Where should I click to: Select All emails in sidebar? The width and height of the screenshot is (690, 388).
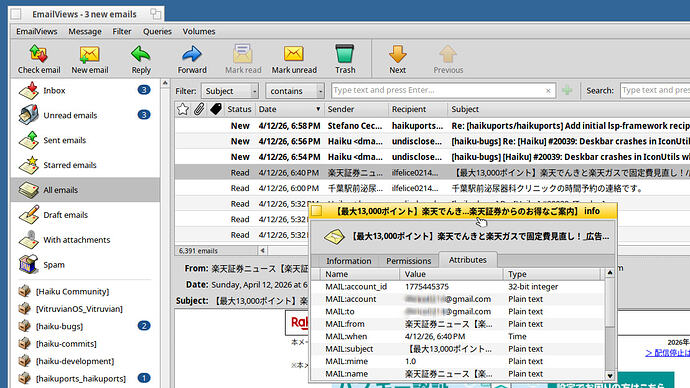pyautogui.click(x=85, y=190)
